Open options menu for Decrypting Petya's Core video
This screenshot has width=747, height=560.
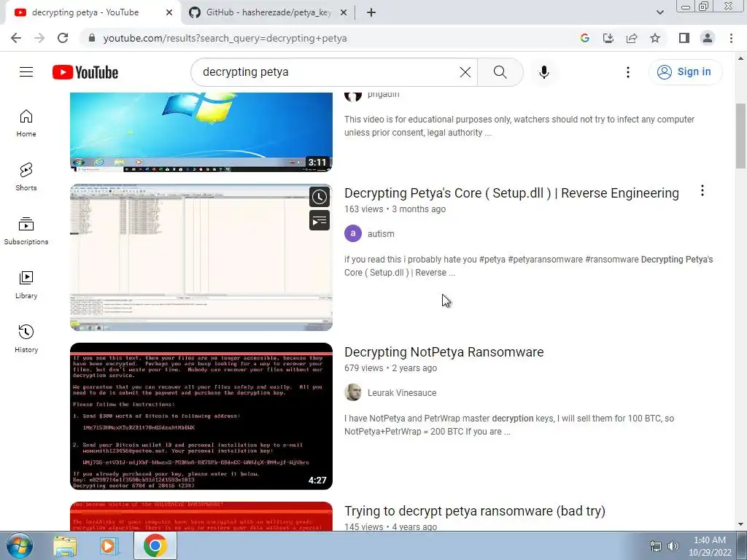(x=703, y=191)
